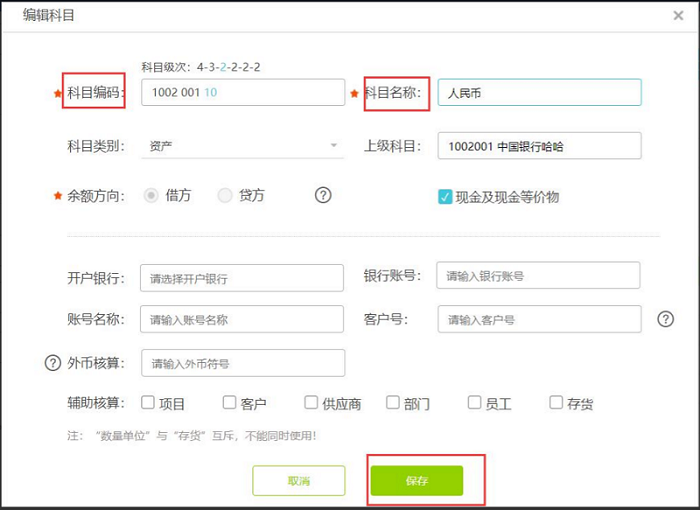Enable 供应商 auxiliary accounting checkbox
700x510 pixels.
311,402
